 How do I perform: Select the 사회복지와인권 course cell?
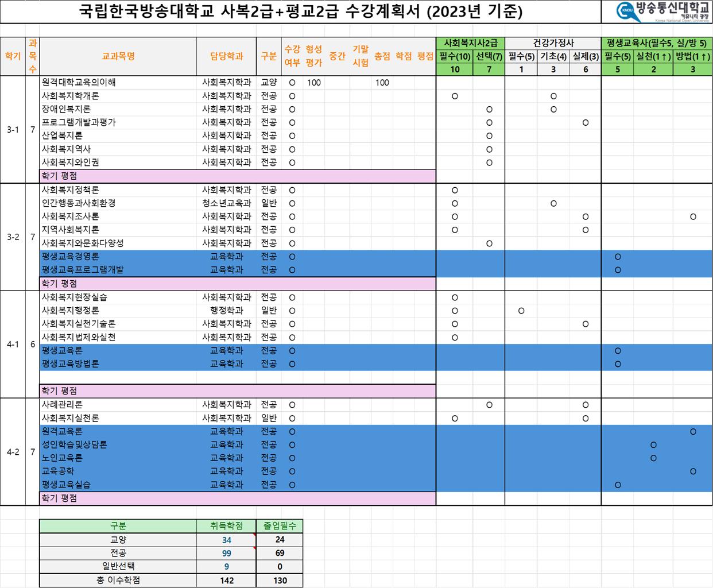click(x=118, y=163)
